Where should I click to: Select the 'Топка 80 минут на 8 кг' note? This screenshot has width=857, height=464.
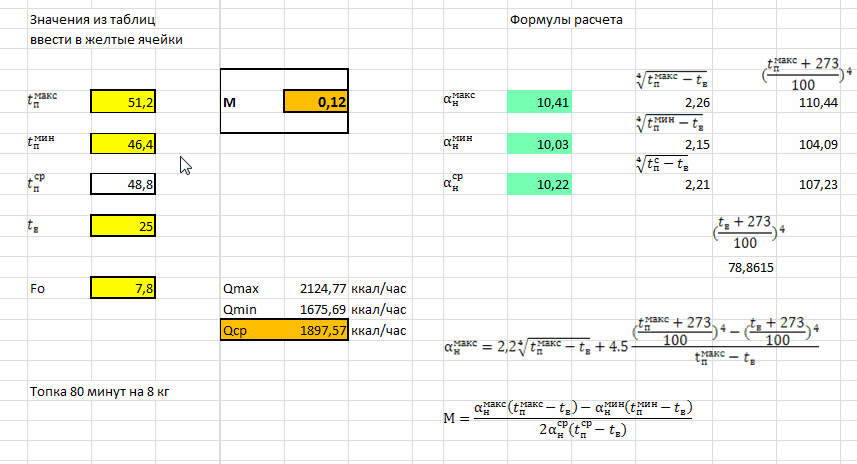(98, 390)
